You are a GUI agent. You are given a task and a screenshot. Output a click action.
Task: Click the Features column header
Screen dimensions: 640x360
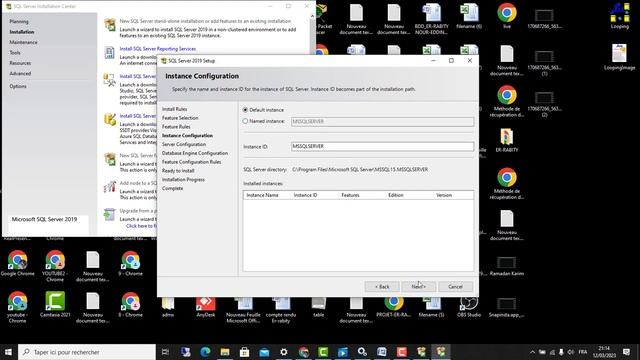350,195
